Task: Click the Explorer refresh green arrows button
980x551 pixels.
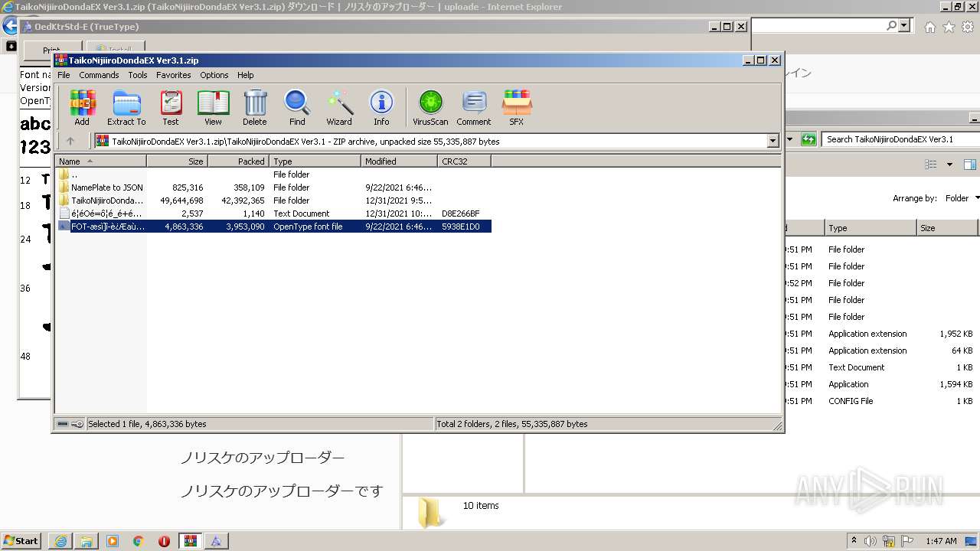Action: pos(808,139)
